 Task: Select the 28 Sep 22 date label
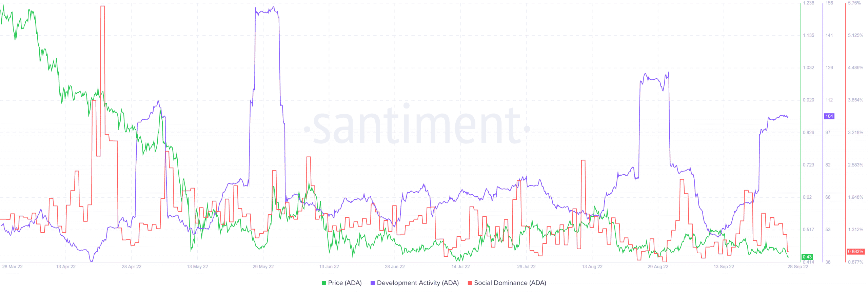(797, 267)
